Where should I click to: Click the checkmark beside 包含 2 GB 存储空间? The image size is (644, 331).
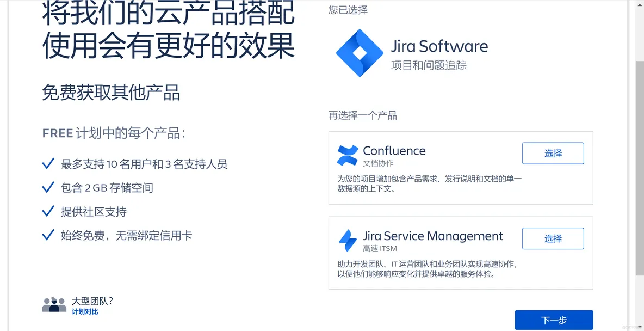48,188
